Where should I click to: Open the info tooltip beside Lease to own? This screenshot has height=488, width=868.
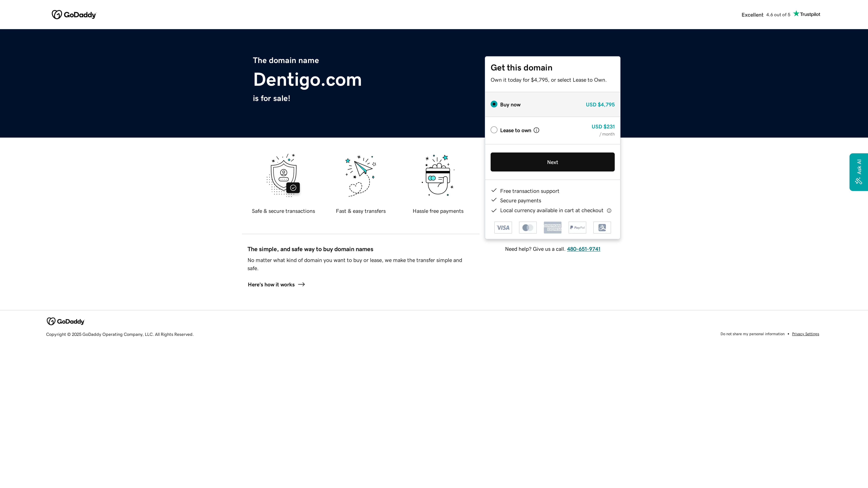point(536,130)
